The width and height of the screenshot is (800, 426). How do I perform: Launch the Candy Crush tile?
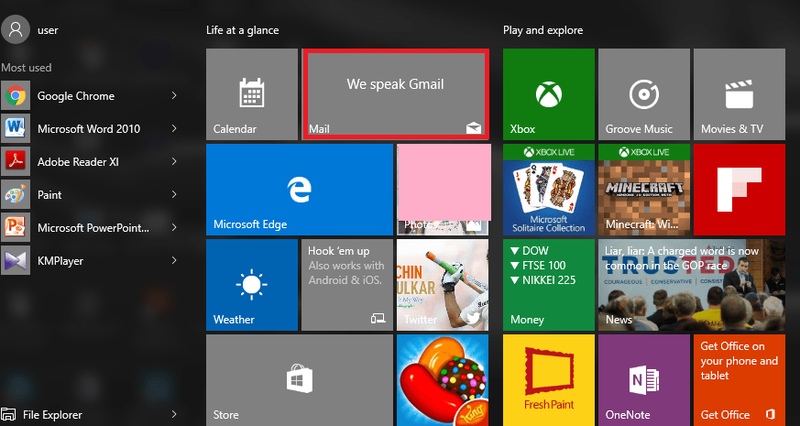pos(443,380)
